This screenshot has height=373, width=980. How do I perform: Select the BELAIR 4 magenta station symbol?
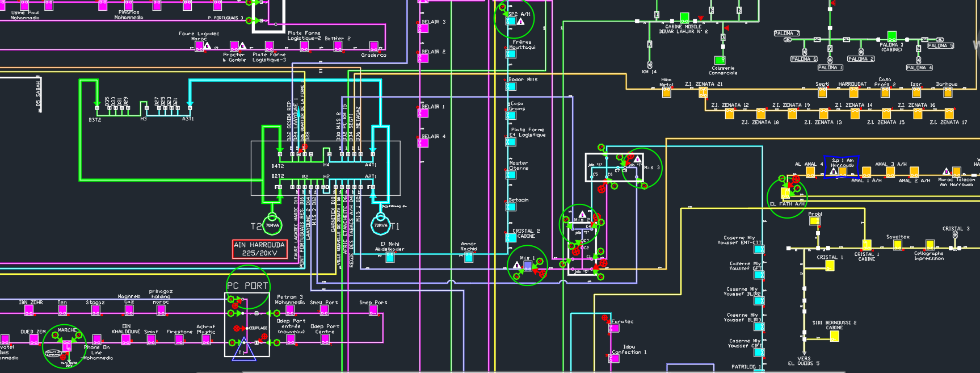[x=423, y=143]
